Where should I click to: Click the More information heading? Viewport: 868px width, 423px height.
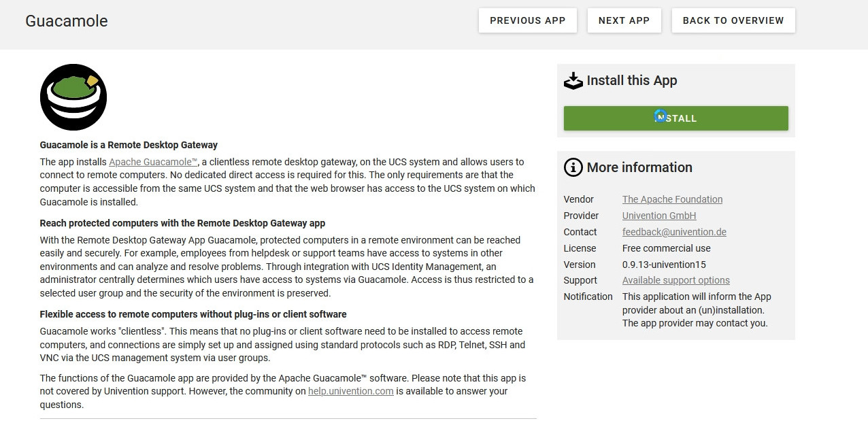tap(639, 167)
